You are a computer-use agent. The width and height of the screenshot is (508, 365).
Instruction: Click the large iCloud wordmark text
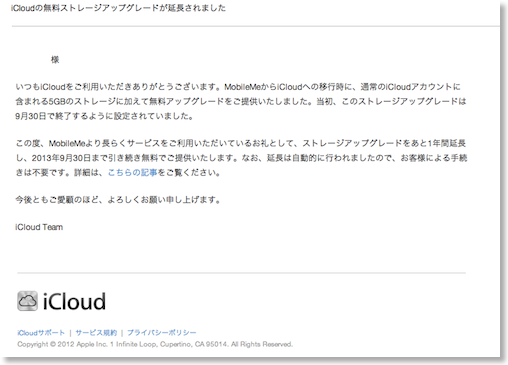pyautogui.click(x=74, y=302)
